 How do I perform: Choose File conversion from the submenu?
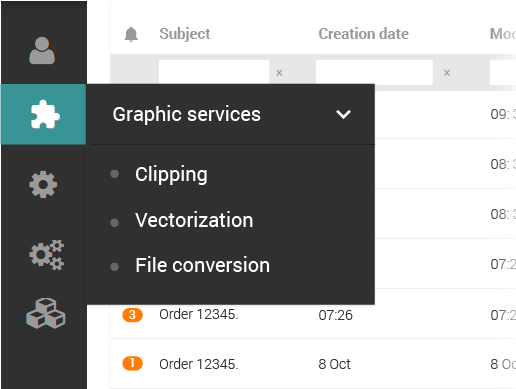[x=202, y=265]
